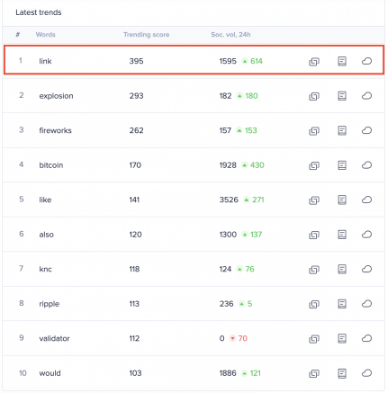Click the chart icon in the knc row
The width and height of the screenshot is (389, 393).
point(314,269)
